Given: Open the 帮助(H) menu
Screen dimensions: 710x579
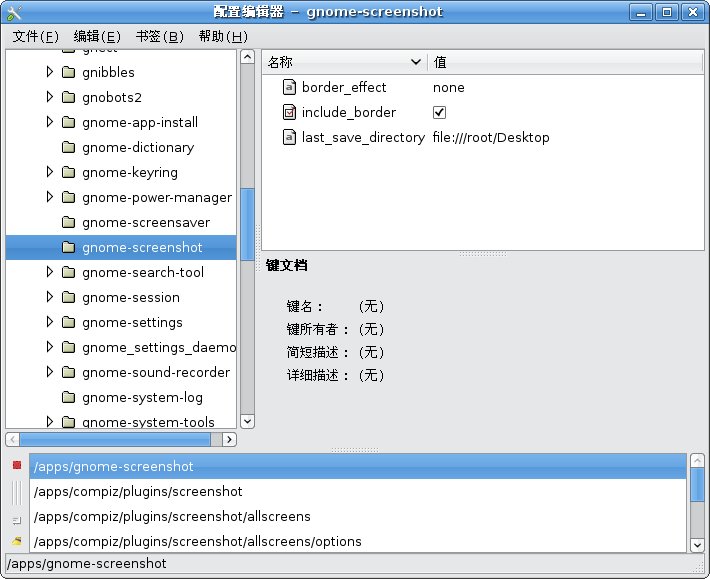Looking at the screenshot, I should [223, 36].
